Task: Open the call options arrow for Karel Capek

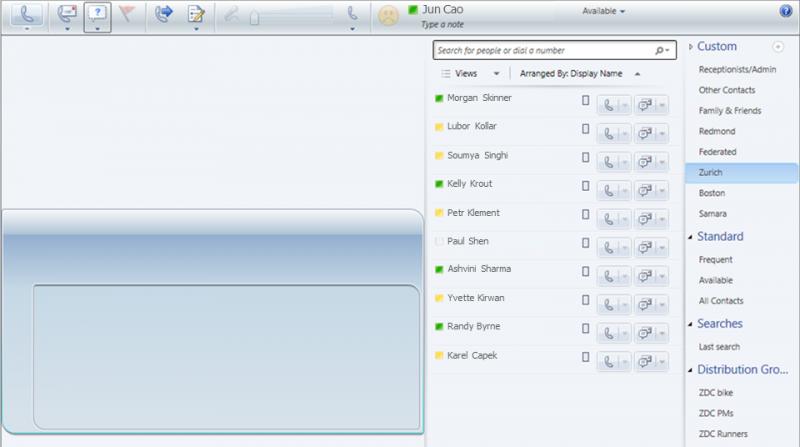Action: pos(625,362)
